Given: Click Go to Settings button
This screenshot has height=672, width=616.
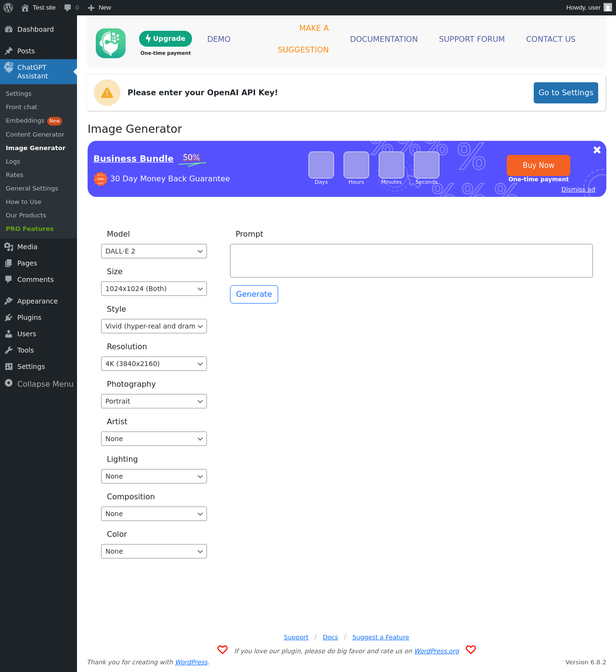Looking at the screenshot, I should [566, 93].
